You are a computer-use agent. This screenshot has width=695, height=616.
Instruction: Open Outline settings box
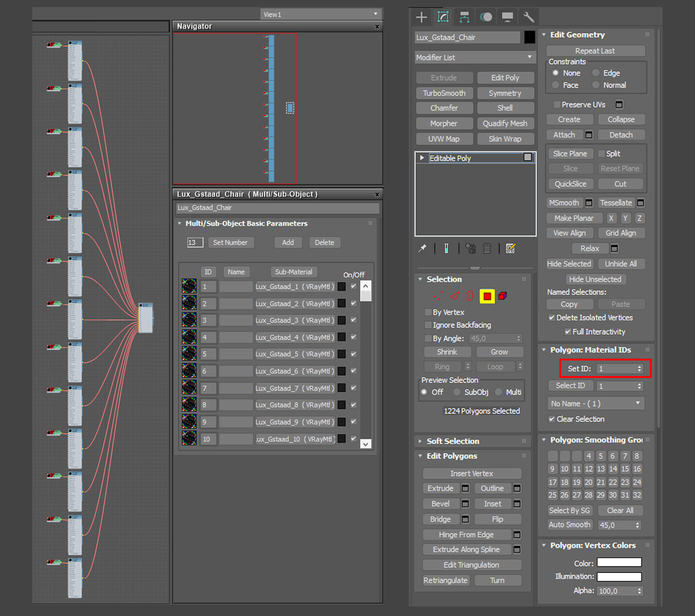point(517,488)
